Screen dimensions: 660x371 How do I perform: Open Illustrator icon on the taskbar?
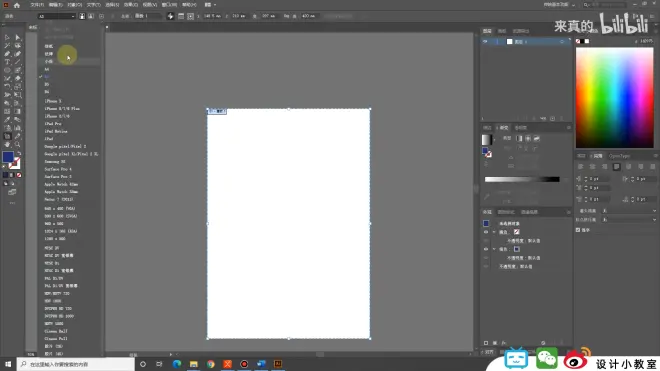[278, 364]
